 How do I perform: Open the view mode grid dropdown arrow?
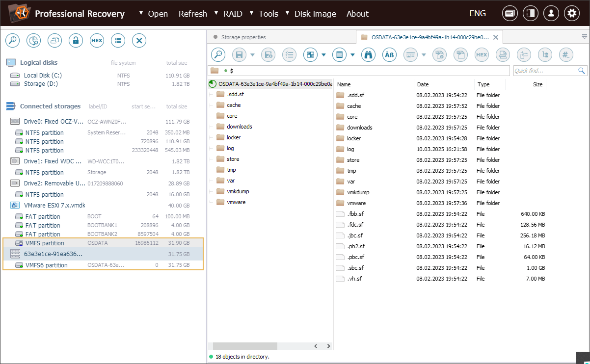click(324, 55)
